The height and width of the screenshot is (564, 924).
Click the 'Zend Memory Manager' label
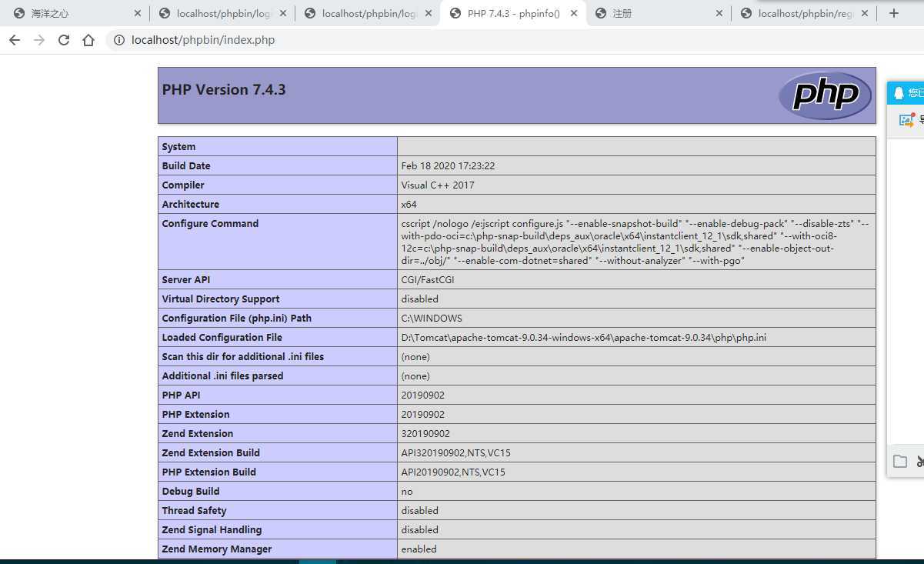coord(217,549)
